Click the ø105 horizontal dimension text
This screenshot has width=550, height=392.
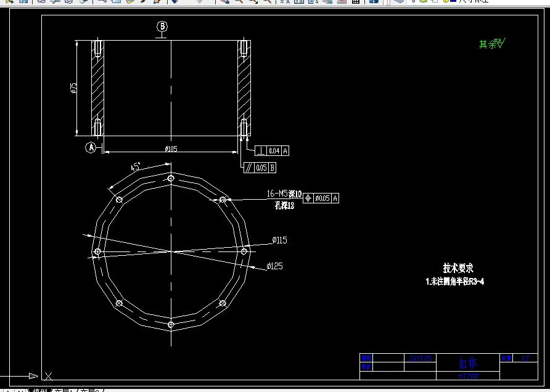pos(171,149)
